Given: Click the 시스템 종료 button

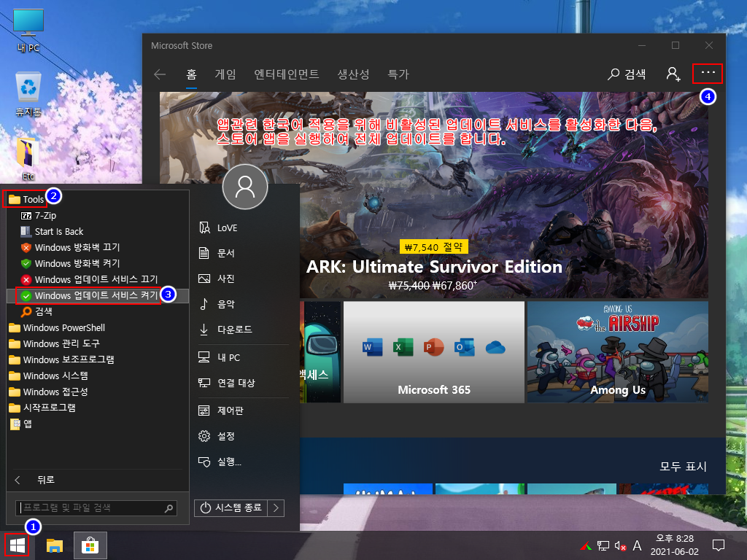Looking at the screenshot, I should click(x=231, y=507).
